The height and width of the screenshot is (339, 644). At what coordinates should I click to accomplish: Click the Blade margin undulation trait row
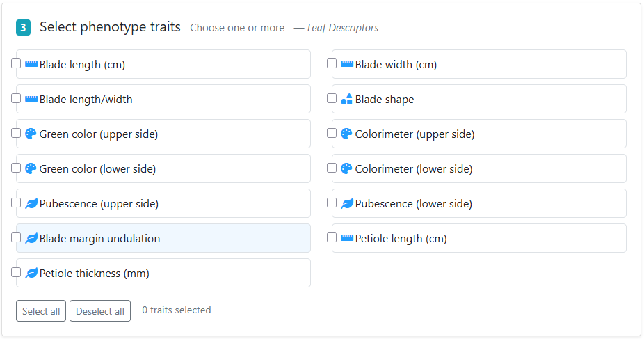pyautogui.click(x=163, y=238)
